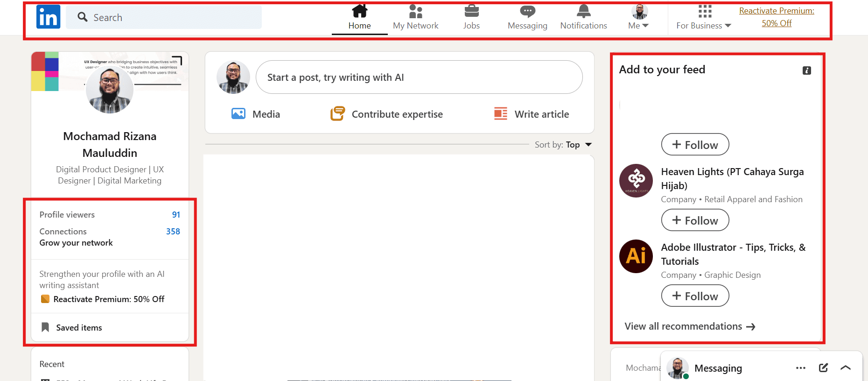Screen dimensions: 868x381
Task: Click Reactivate Premium: 50% Off in sidebar
Action: pyautogui.click(x=109, y=299)
